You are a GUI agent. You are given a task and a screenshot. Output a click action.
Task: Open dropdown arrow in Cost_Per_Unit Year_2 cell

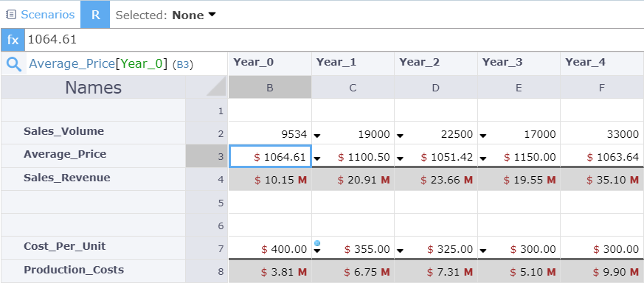click(401, 250)
